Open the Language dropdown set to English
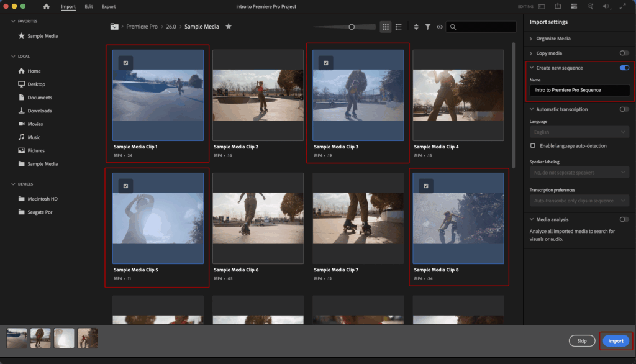 [x=579, y=132]
